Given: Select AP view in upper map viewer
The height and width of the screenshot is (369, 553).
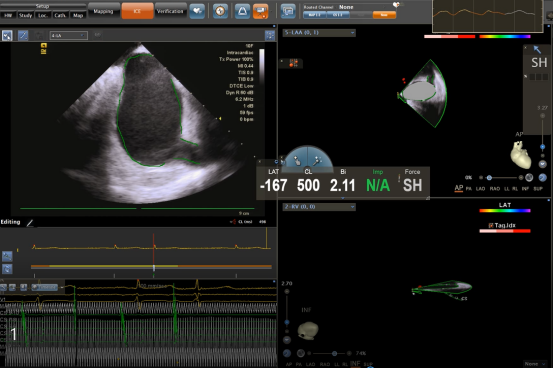Looking at the screenshot, I should point(458,188).
